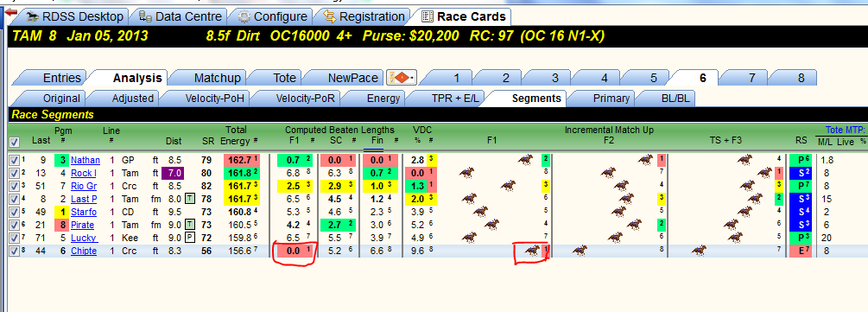Screen dimensions: 868x312
Task: Click the P icon in Lucky row
Action: tap(190, 239)
